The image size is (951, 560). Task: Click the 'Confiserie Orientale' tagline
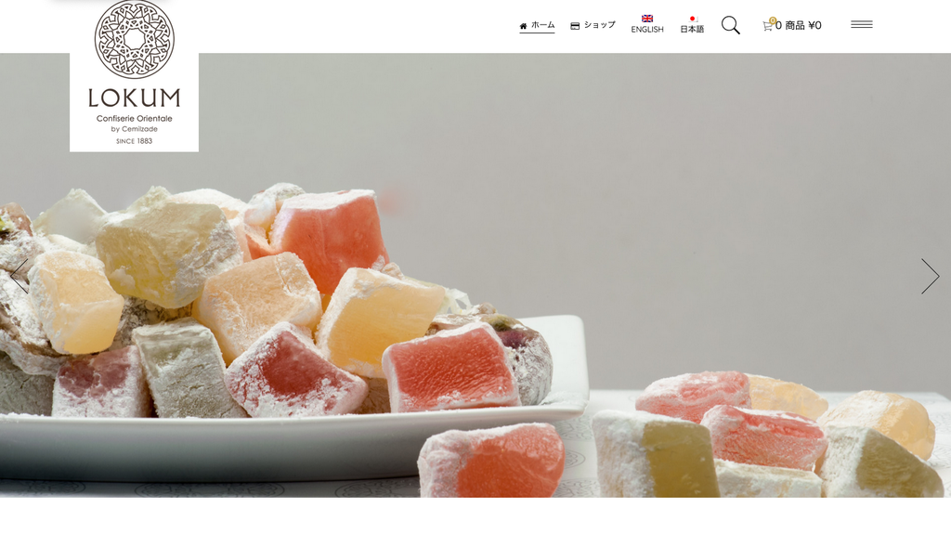click(134, 118)
